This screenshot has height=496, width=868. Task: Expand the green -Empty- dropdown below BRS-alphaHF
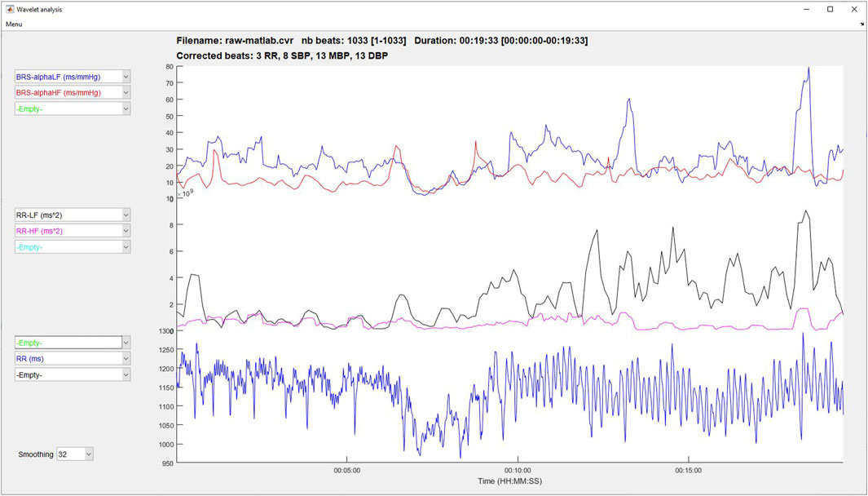[x=73, y=108]
